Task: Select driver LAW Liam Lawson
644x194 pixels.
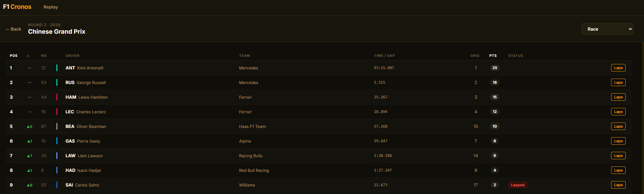Action: (84, 156)
